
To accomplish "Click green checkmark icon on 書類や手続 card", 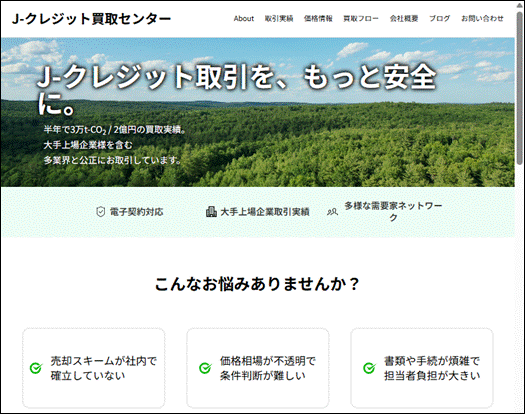I will point(369,368).
